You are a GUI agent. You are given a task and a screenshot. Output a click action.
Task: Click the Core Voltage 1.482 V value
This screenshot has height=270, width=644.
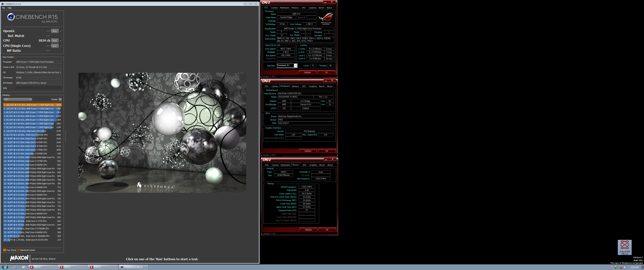click(309, 24)
